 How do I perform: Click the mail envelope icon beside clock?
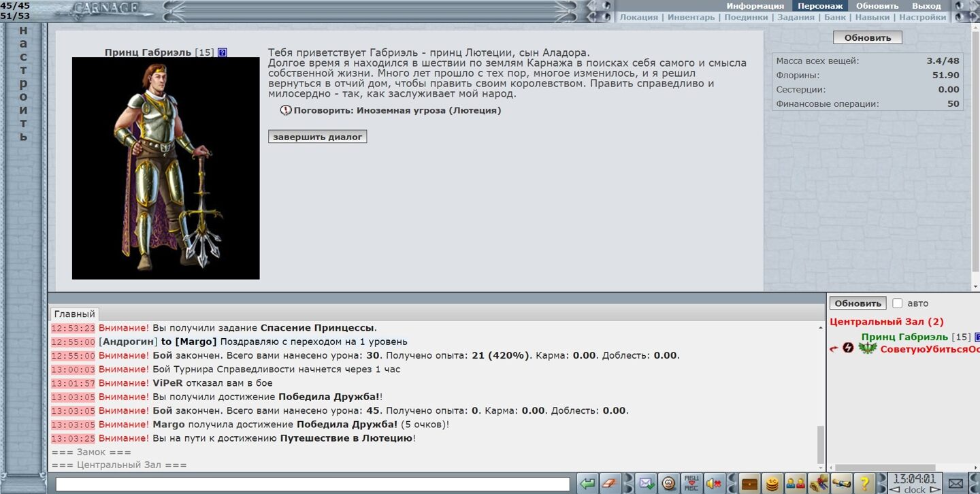[x=956, y=484]
